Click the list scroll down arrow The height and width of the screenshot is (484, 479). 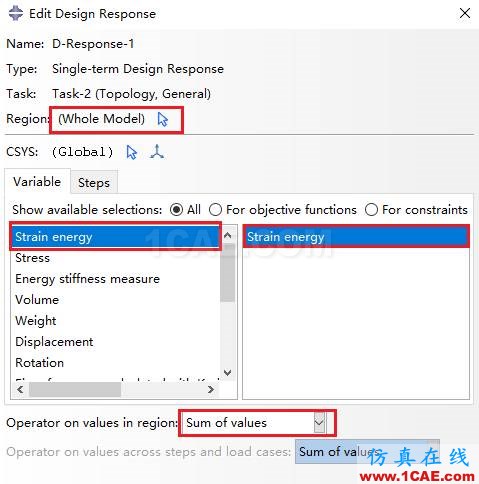228,372
